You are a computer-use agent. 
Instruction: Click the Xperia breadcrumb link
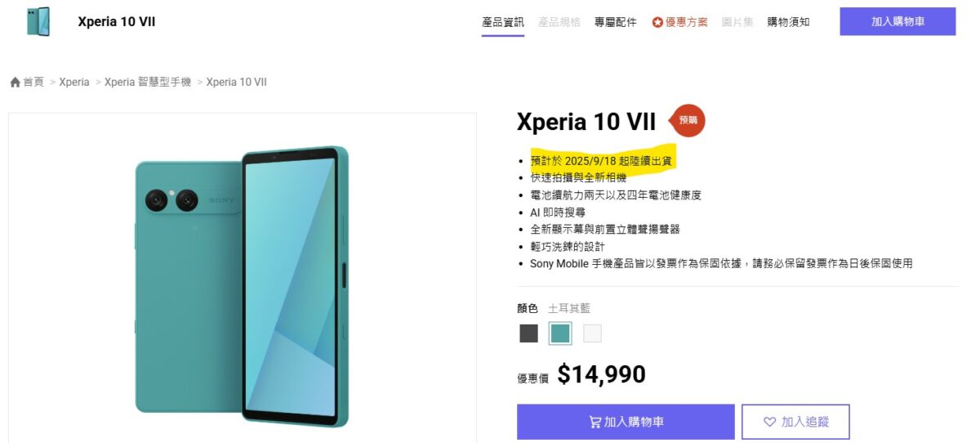(74, 83)
